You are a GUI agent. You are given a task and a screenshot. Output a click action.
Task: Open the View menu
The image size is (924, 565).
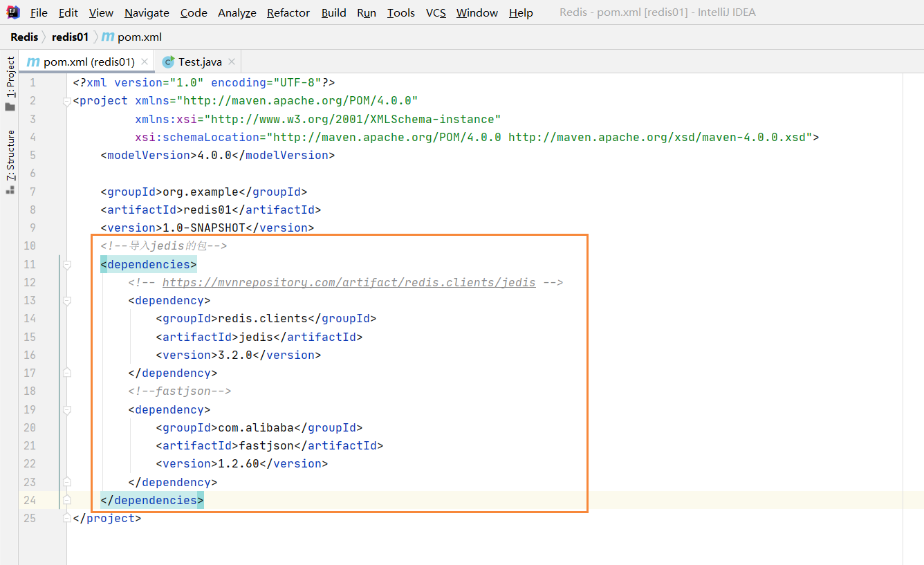click(x=101, y=12)
